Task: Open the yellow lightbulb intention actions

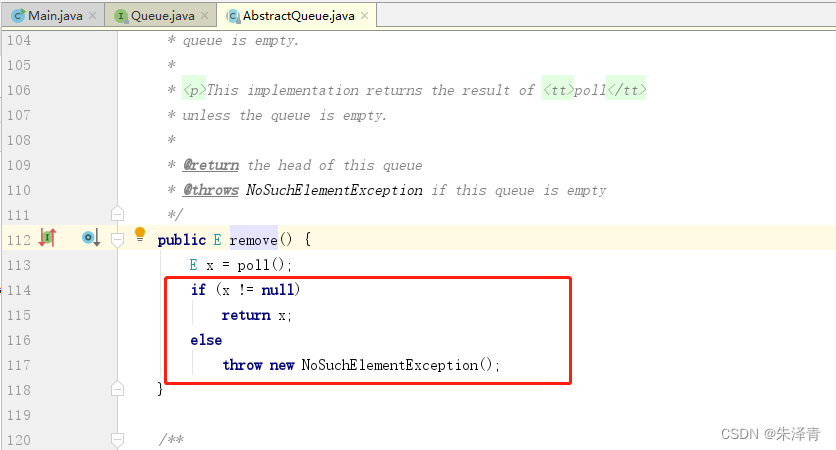Action: point(140,235)
